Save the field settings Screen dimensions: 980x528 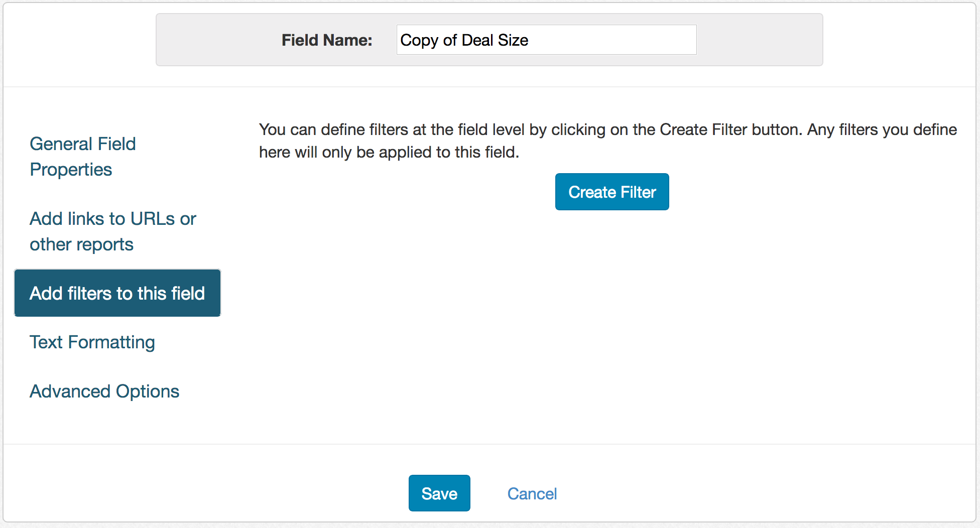439,493
